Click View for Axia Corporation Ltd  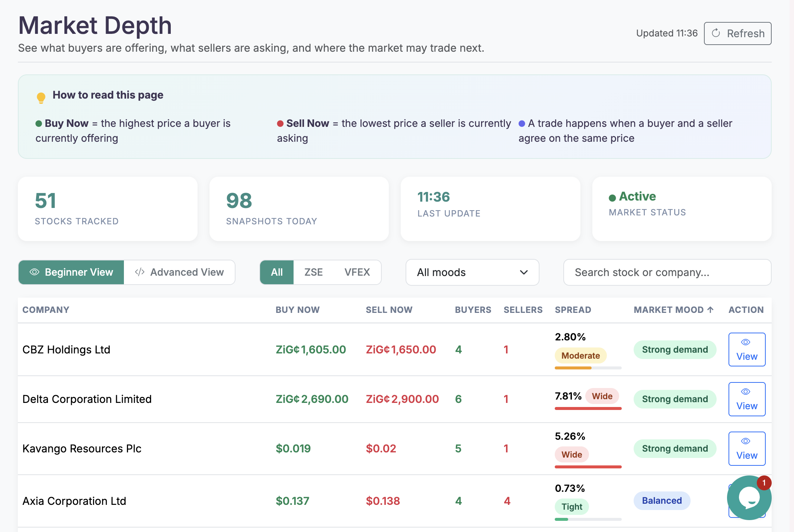pyautogui.click(x=746, y=501)
